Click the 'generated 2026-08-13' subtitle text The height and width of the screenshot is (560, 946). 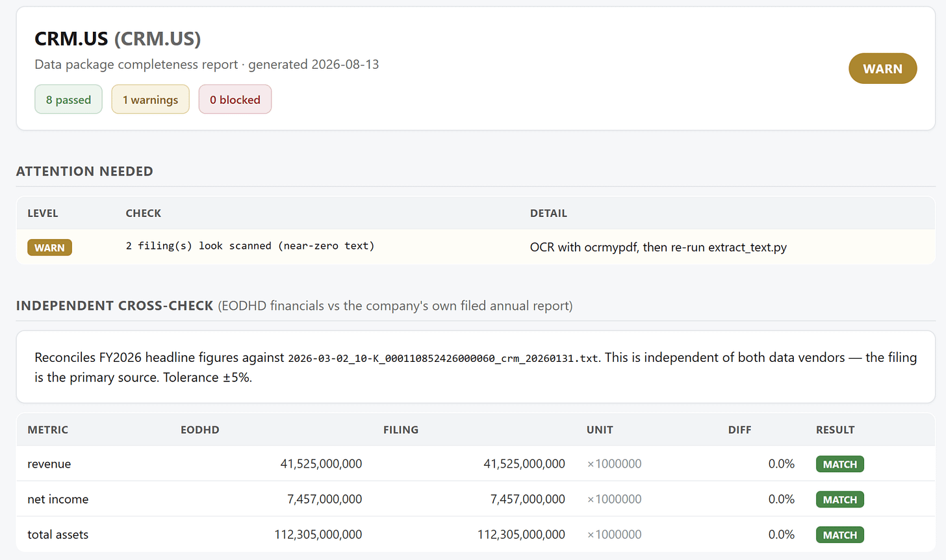[313, 64]
